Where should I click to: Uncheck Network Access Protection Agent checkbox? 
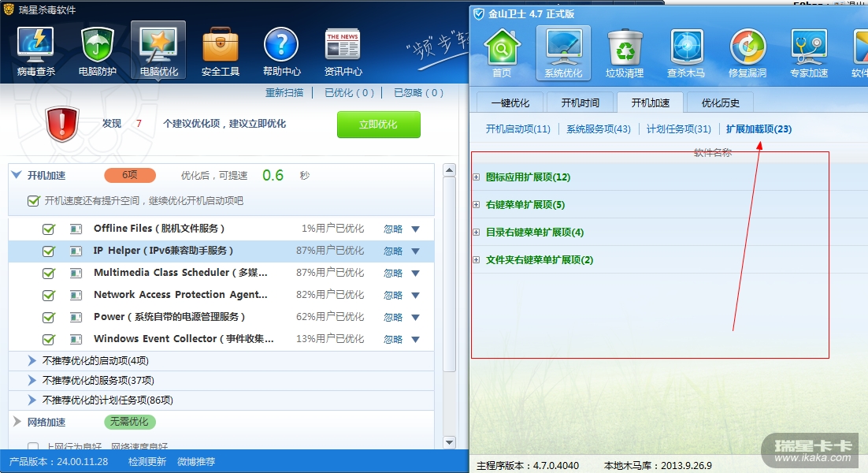point(49,295)
